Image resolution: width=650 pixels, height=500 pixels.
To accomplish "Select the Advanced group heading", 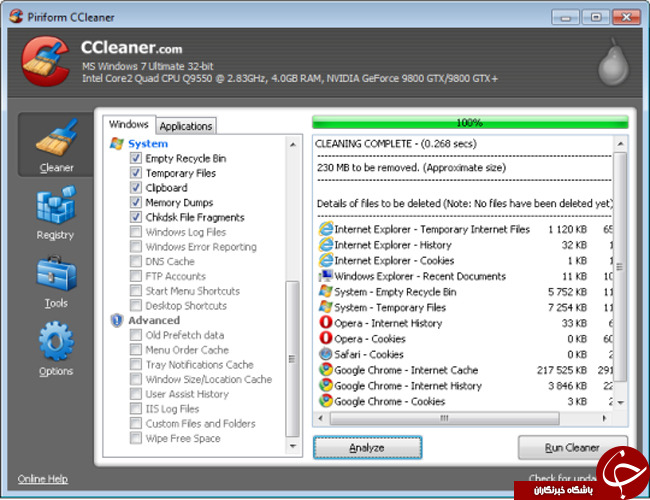I will click(x=154, y=320).
